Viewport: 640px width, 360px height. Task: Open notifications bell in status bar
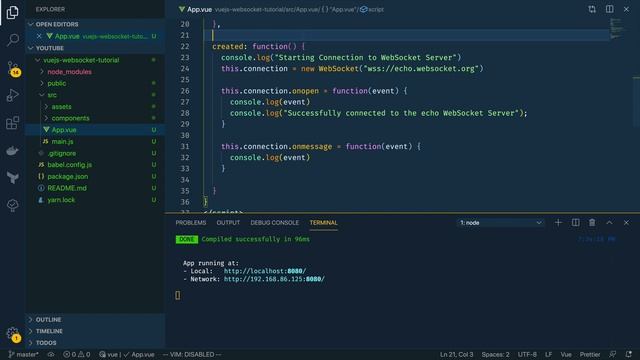click(x=629, y=354)
